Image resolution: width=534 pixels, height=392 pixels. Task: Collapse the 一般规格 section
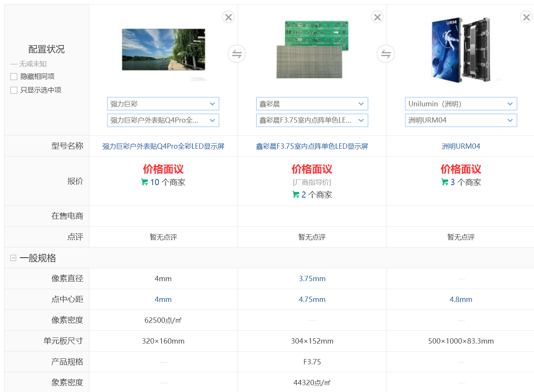13,258
